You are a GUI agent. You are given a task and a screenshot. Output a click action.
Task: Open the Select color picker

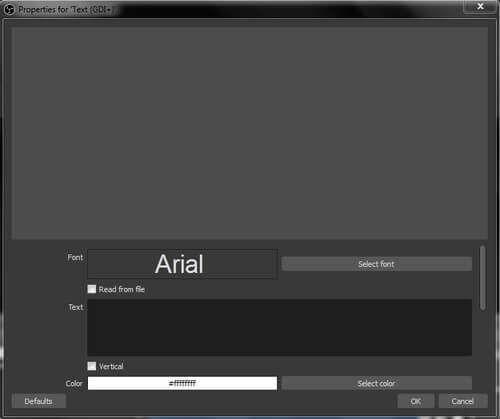click(x=376, y=383)
